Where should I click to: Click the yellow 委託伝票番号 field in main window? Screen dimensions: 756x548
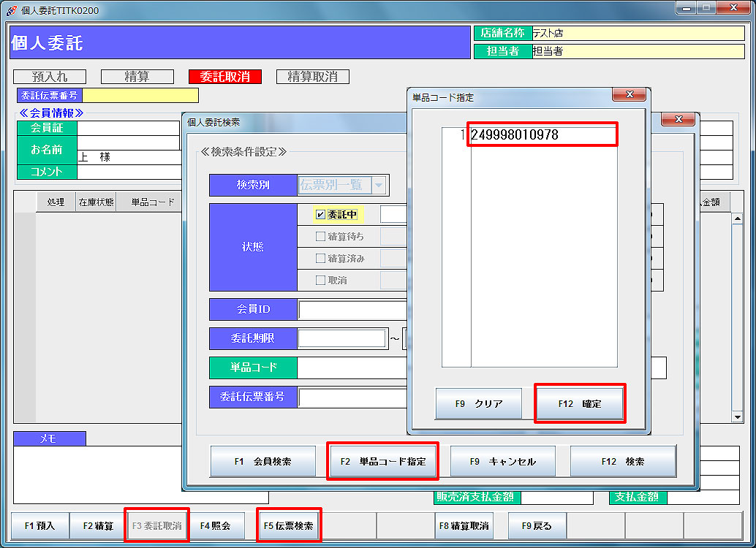click(140, 96)
